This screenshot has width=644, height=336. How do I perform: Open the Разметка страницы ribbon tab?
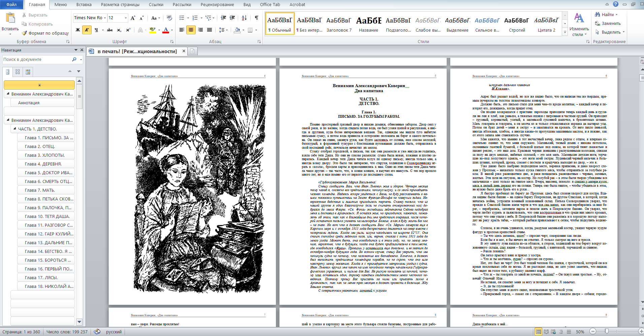click(120, 4)
